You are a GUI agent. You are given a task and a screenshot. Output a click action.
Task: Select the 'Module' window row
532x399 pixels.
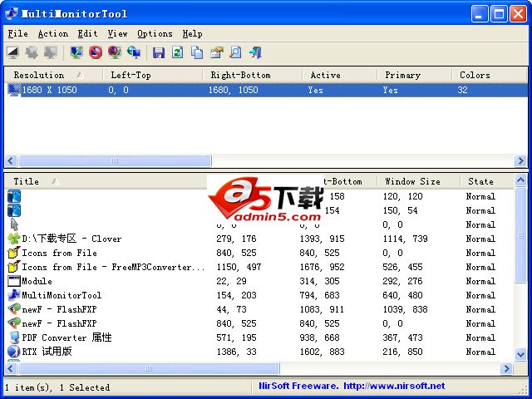click(x=259, y=281)
